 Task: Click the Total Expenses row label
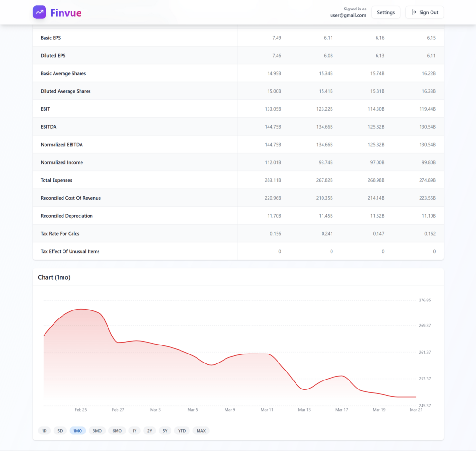click(56, 180)
